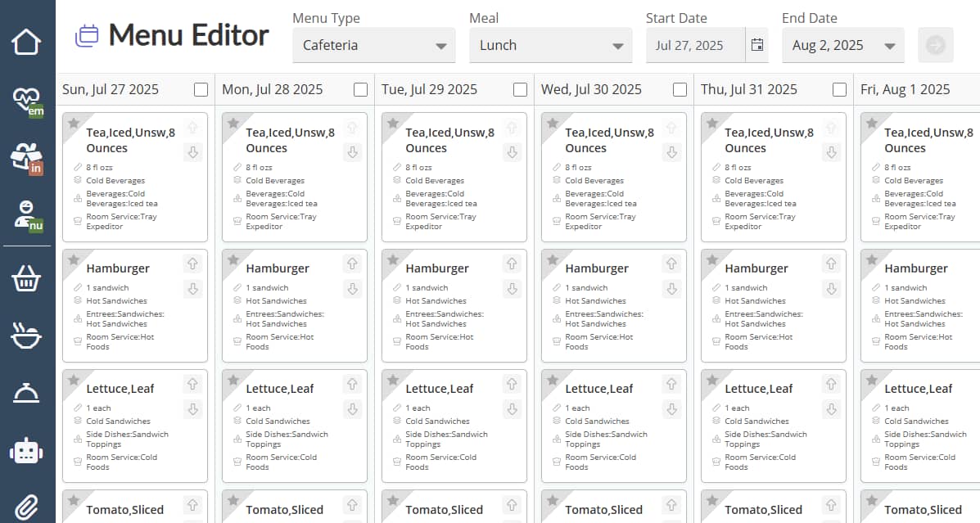The width and height of the screenshot is (980, 523).
Task: Click the go arrow button after End Date
Action: tap(936, 45)
